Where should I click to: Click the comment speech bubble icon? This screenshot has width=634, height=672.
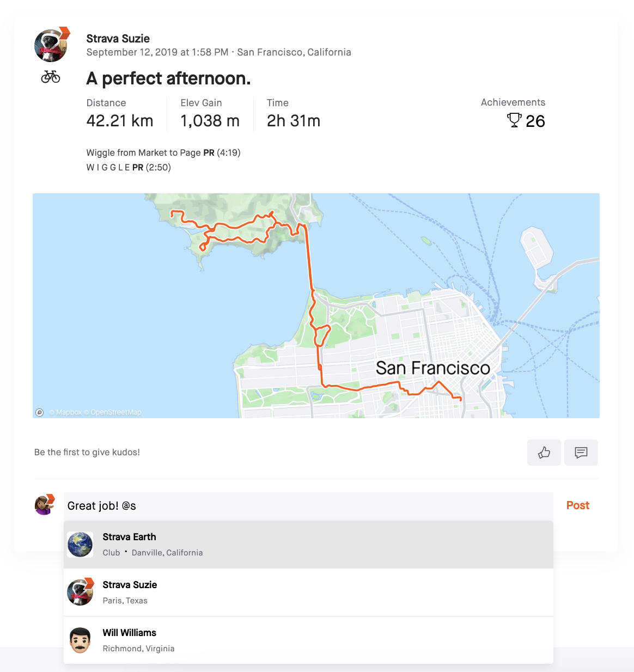[581, 453]
